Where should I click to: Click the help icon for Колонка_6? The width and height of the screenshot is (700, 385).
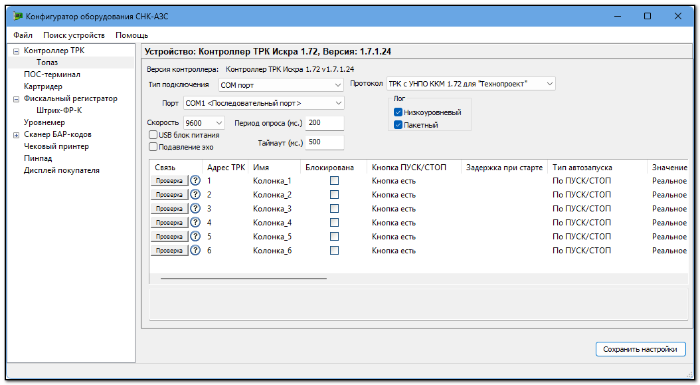tap(195, 250)
